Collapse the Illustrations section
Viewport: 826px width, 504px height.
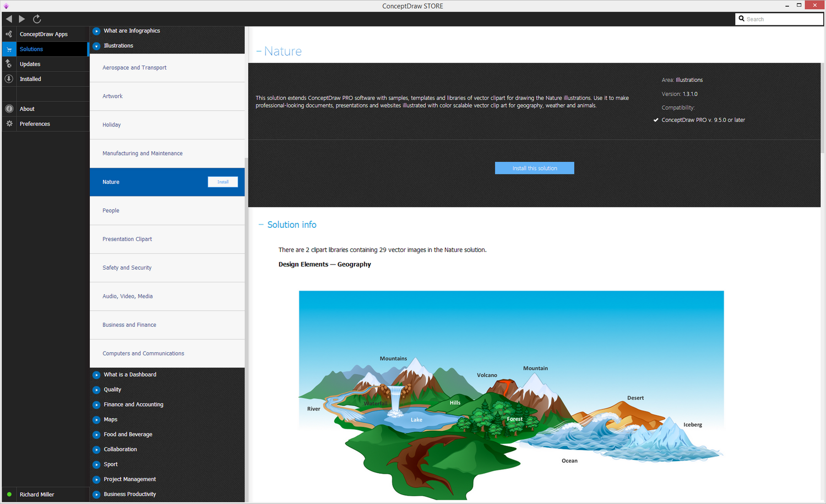(96, 46)
